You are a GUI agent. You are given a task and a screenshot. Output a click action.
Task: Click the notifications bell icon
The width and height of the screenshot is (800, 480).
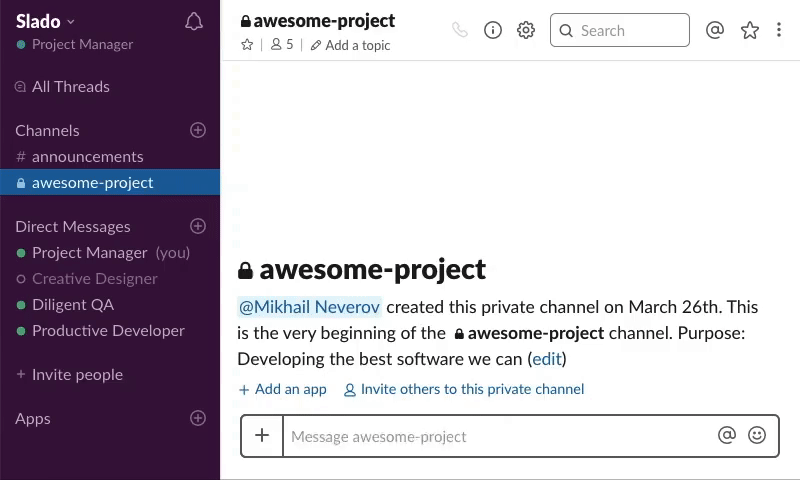pyautogui.click(x=195, y=22)
